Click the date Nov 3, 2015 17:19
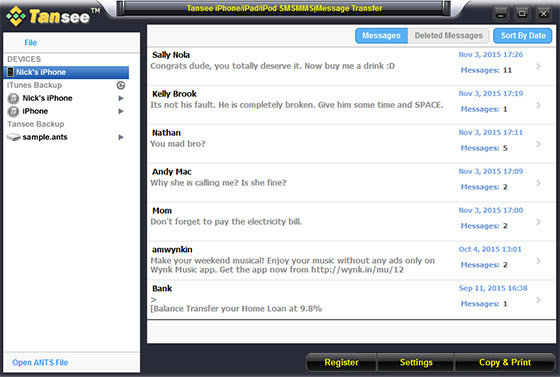The height and width of the screenshot is (377, 560). pos(490,94)
